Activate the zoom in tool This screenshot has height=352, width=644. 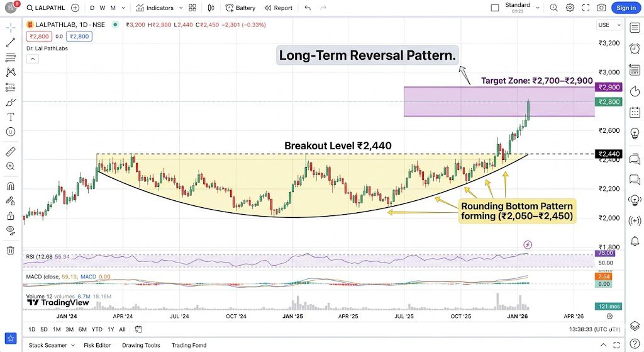click(11, 166)
